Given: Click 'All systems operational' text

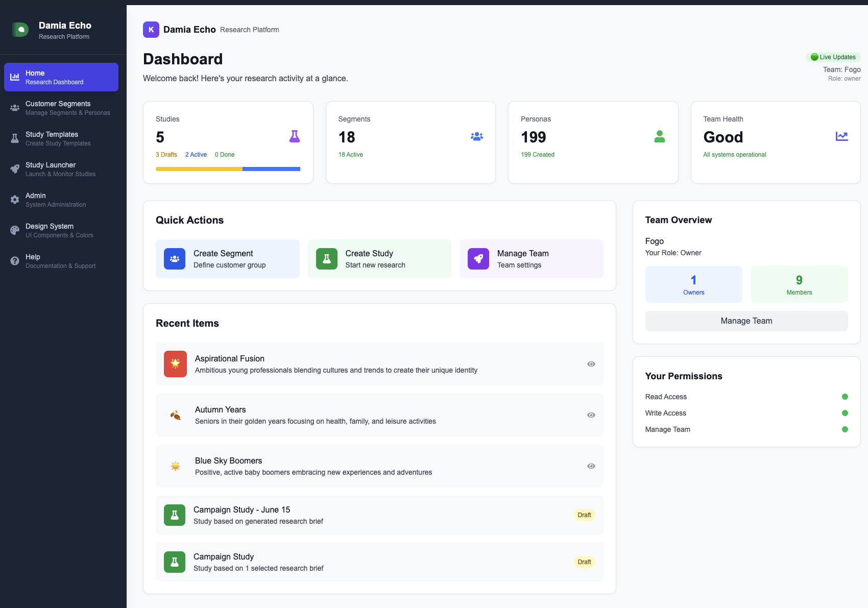Looking at the screenshot, I should coord(735,155).
